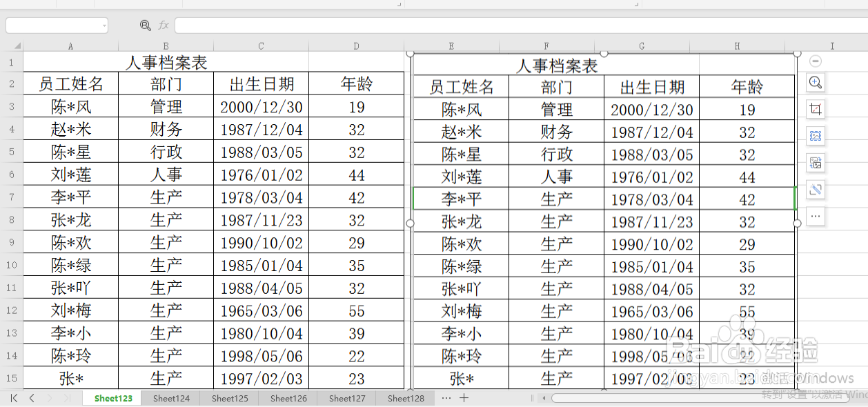Click the select-all corner triangle

(17, 46)
